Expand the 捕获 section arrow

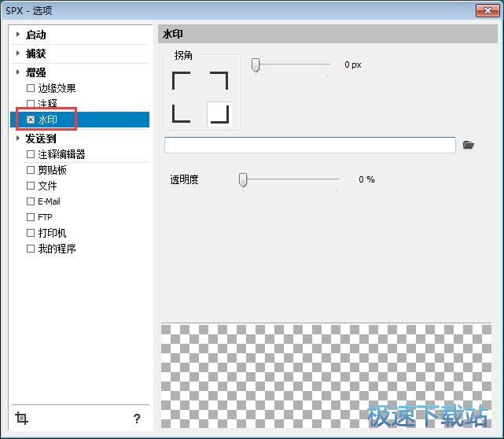coord(18,53)
